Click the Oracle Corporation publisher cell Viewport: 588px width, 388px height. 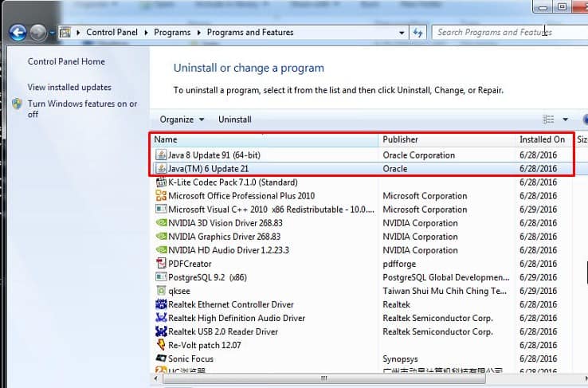(418, 155)
